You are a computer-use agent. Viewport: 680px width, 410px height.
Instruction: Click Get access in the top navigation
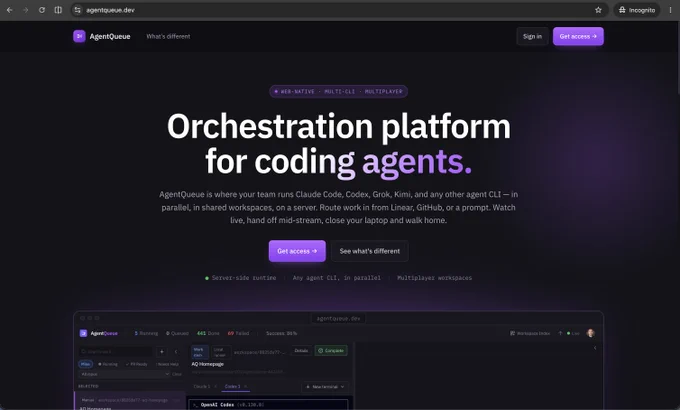578,36
